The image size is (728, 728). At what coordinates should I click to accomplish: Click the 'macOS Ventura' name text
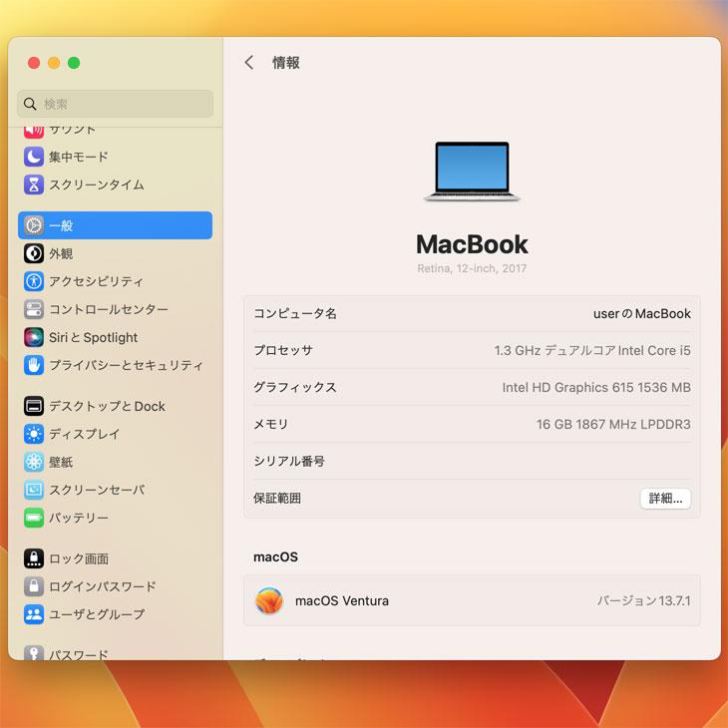point(342,600)
